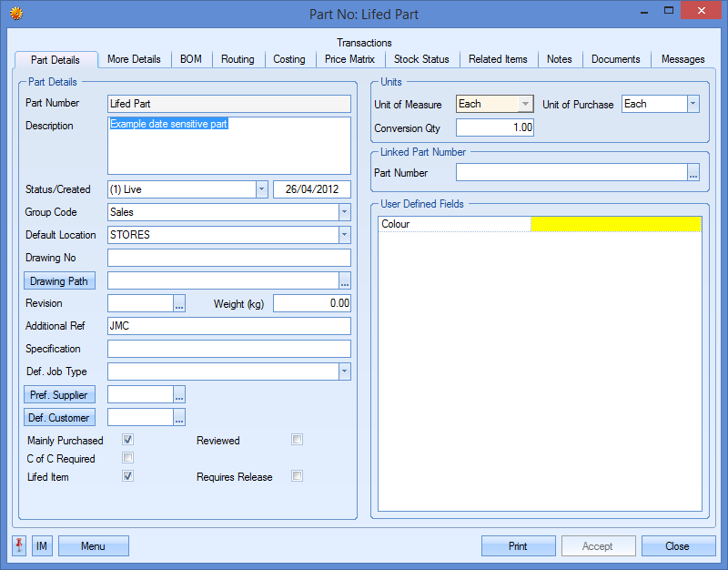The height and width of the screenshot is (570, 728).
Task: Expand the Unit of Purchase dropdown
Action: click(693, 104)
